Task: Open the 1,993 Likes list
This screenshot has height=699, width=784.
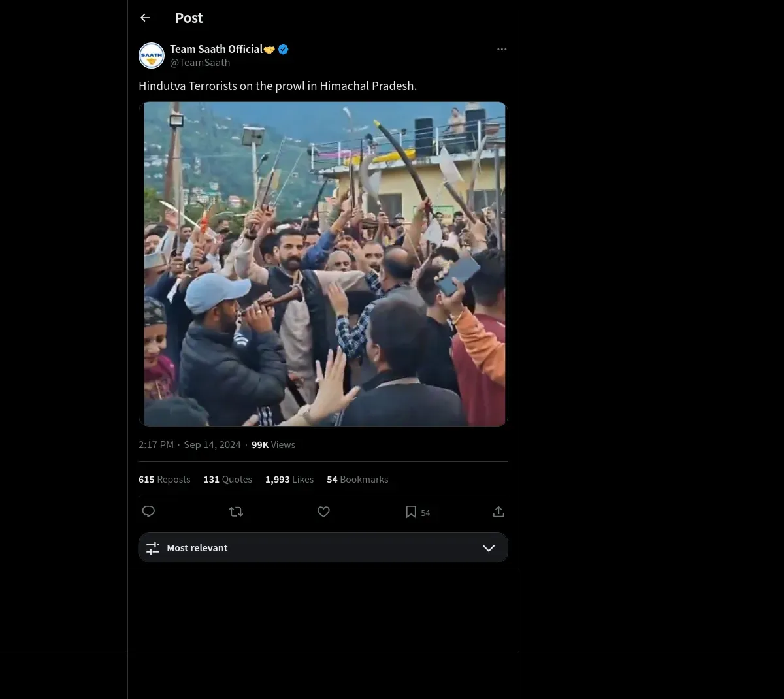Action: coord(289,480)
